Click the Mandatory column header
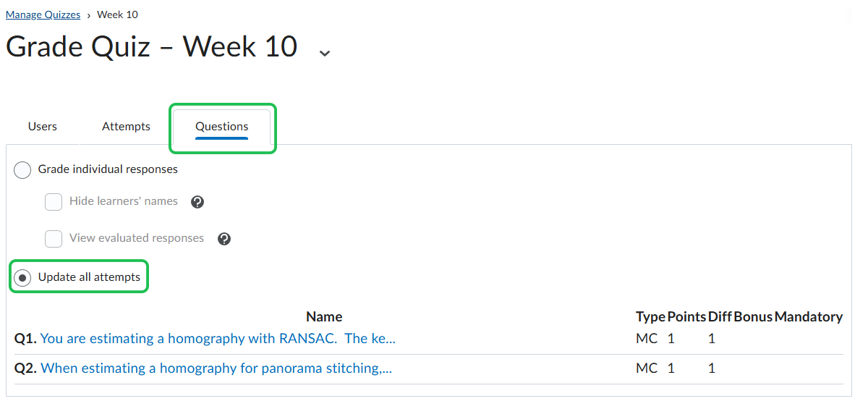 (808, 317)
